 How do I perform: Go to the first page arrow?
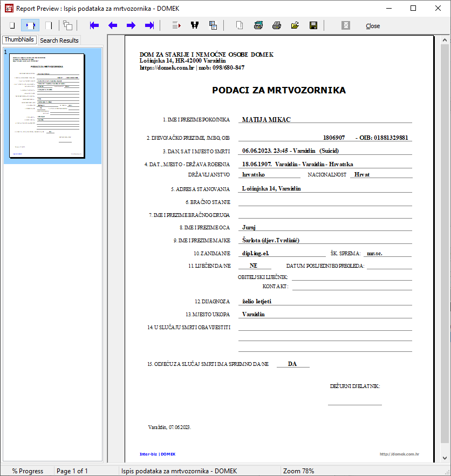(94, 25)
